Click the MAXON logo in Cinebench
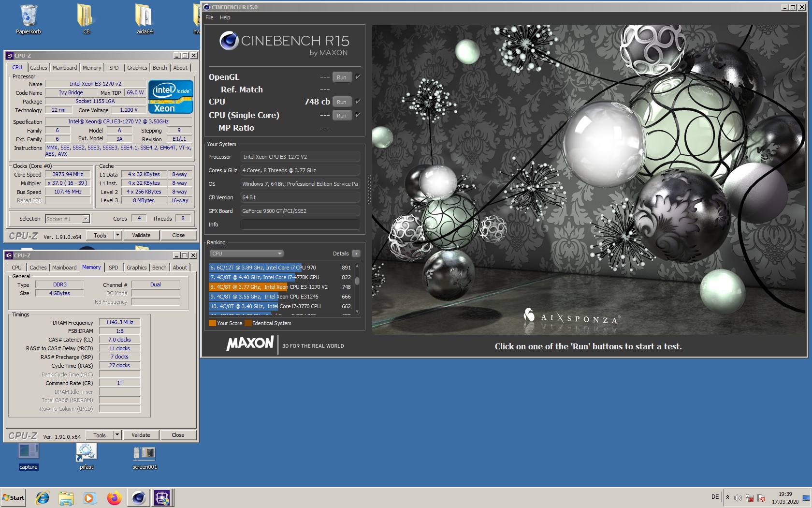Screen dimensions: 812x508 (250, 344)
